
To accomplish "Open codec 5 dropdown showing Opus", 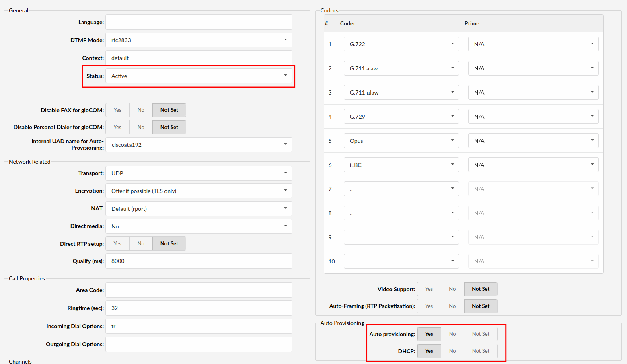I will pos(401,141).
